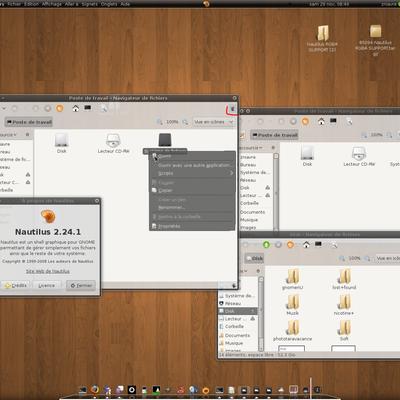Click sidebar scrollbar in Disk window

pos(261,313)
